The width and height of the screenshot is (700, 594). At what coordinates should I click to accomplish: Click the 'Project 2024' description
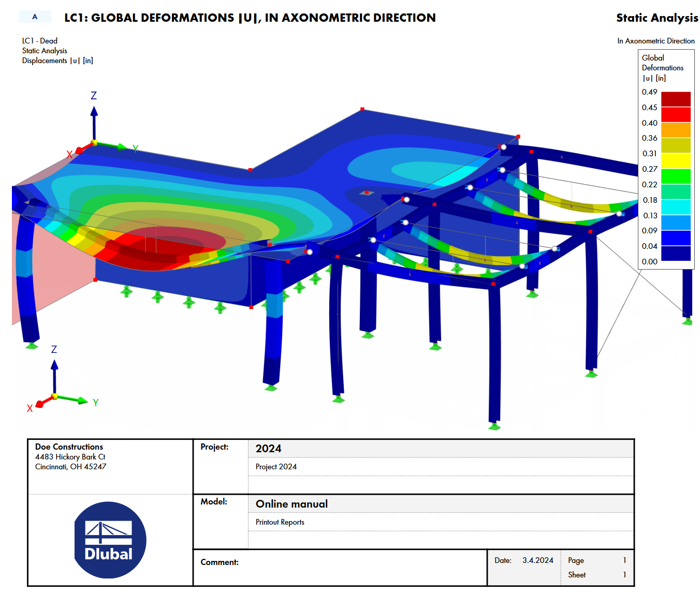276,467
